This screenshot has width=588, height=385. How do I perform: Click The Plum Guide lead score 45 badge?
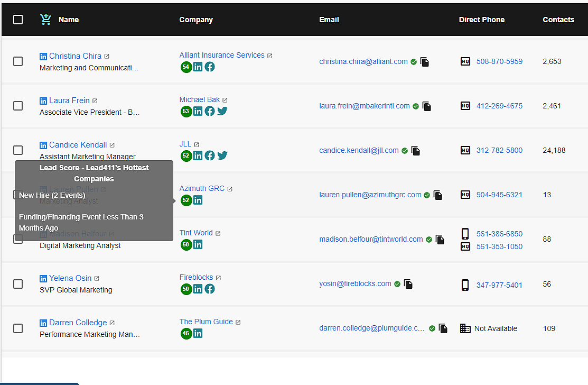186,334
